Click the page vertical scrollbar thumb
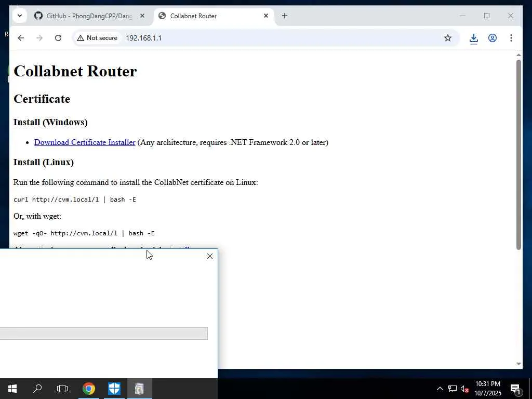Viewport: 532px width, 399px height. point(518,155)
